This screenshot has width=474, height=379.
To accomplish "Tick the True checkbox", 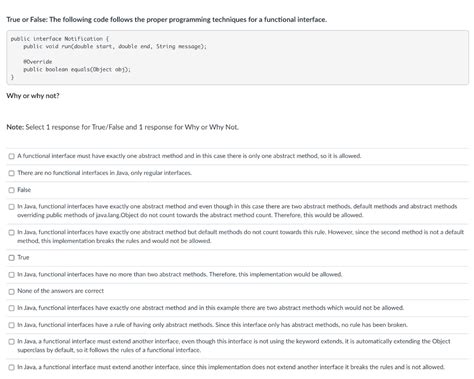I will tap(11, 258).
